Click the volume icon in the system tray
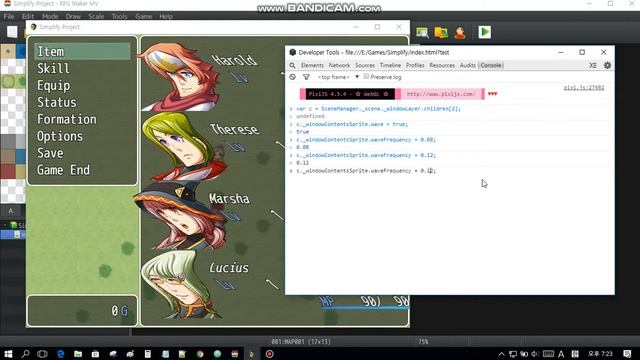This screenshot has height=360, width=640. tap(535, 354)
